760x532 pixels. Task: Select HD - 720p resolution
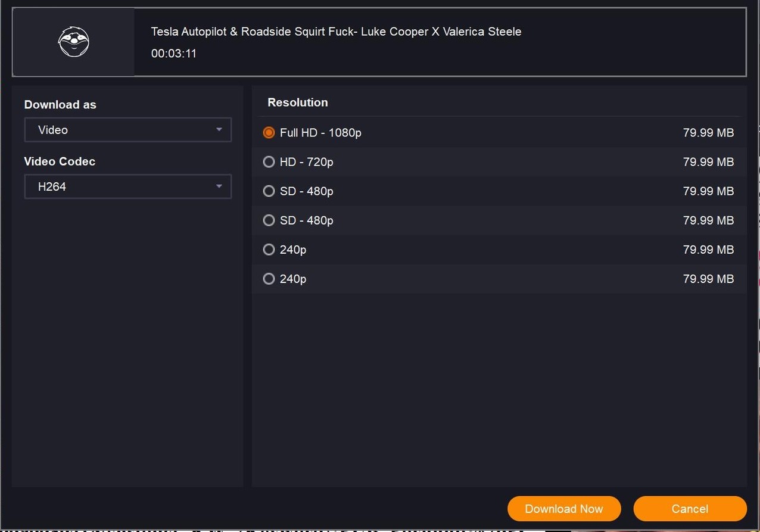[x=269, y=162]
